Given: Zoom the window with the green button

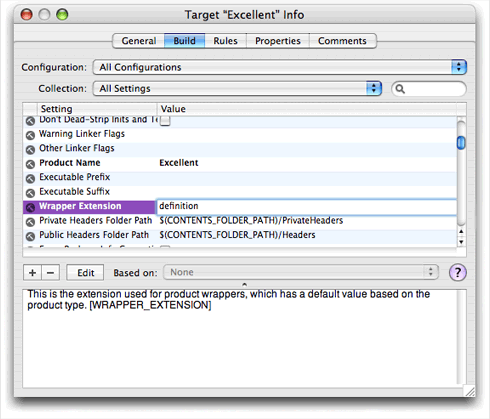Looking at the screenshot, I should (62, 15).
